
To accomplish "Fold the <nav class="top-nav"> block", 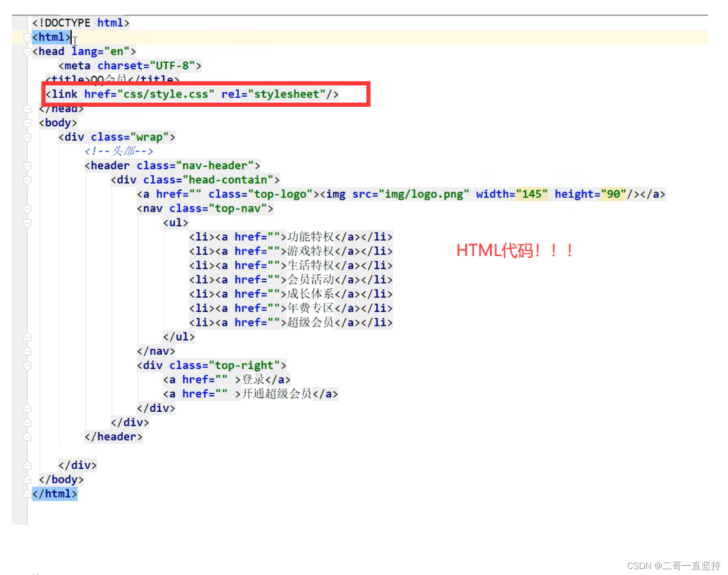I will tap(27, 209).
